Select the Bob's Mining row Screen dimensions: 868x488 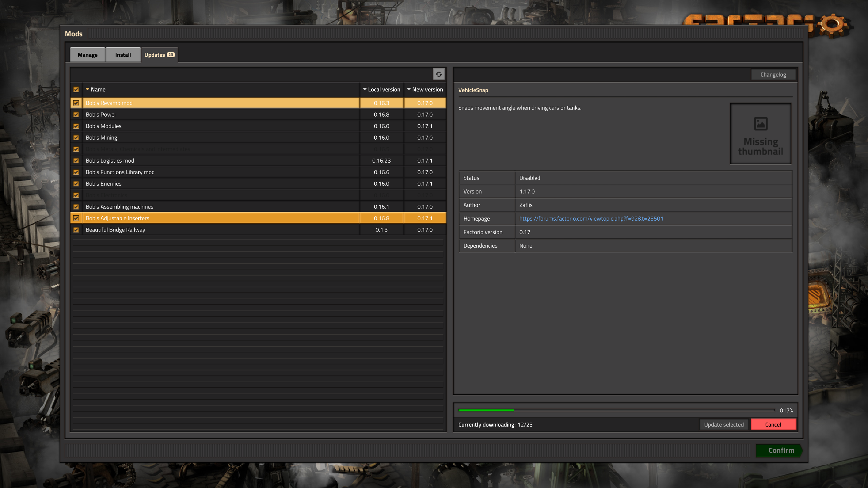[258, 138]
